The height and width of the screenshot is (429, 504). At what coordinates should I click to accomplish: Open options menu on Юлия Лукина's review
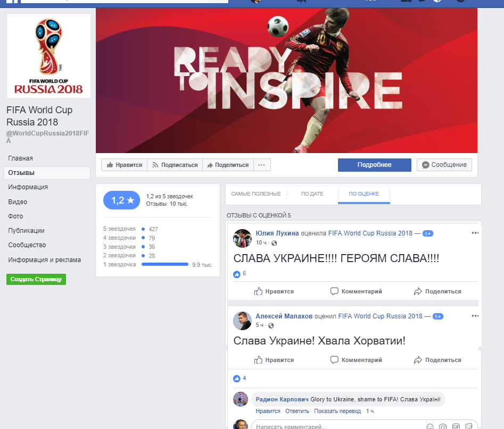(475, 233)
